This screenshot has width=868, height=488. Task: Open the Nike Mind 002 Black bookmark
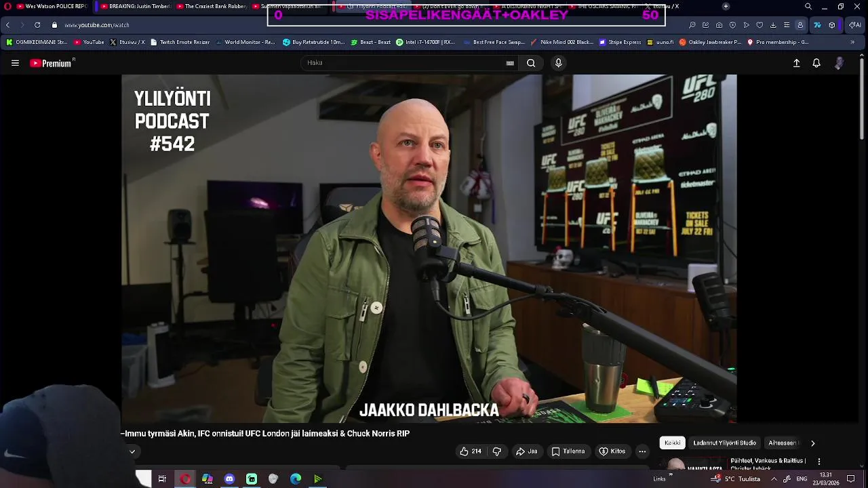click(x=562, y=42)
